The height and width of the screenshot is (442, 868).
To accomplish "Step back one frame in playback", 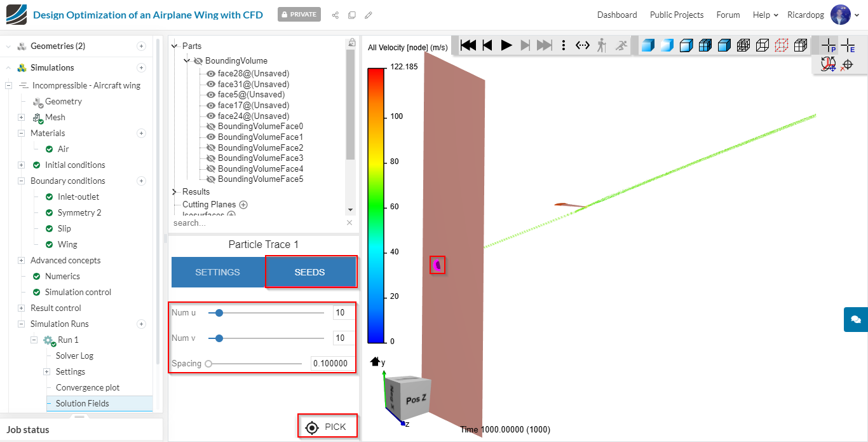I will 487,45.
